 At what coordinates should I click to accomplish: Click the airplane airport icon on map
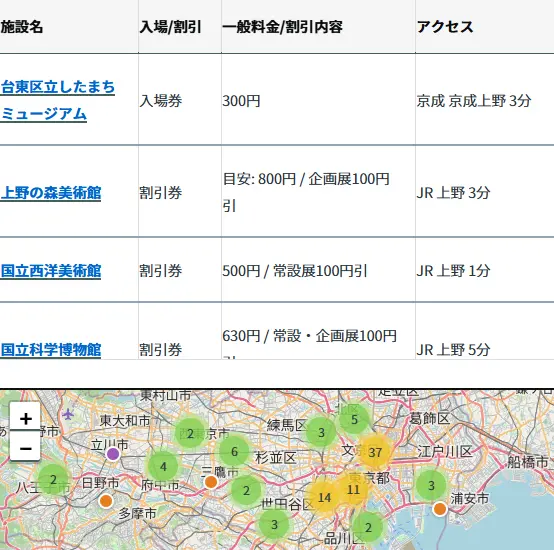(x=68, y=414)
